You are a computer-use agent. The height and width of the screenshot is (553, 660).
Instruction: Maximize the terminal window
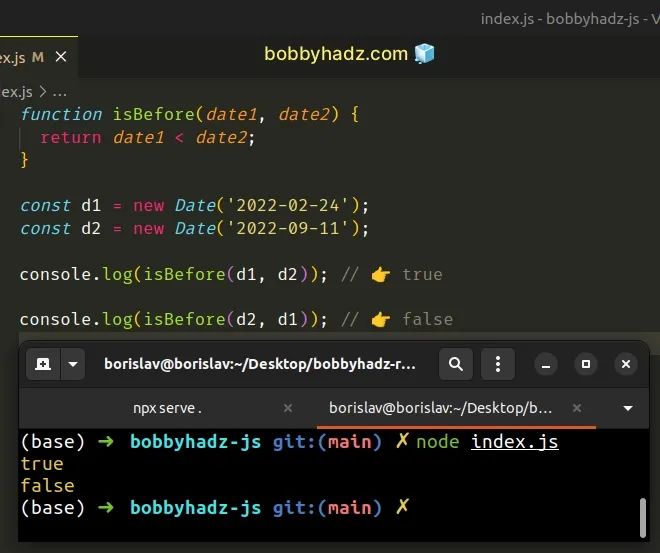[586, 364]
